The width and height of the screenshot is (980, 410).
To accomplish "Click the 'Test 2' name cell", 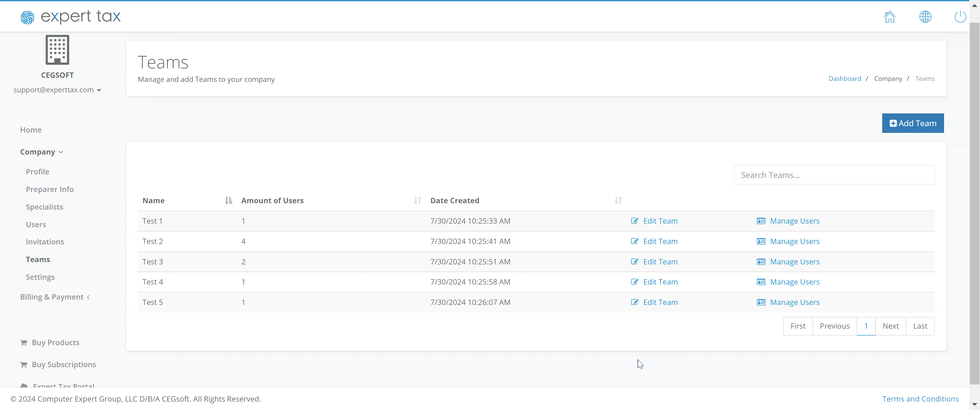I will (153, 241).
